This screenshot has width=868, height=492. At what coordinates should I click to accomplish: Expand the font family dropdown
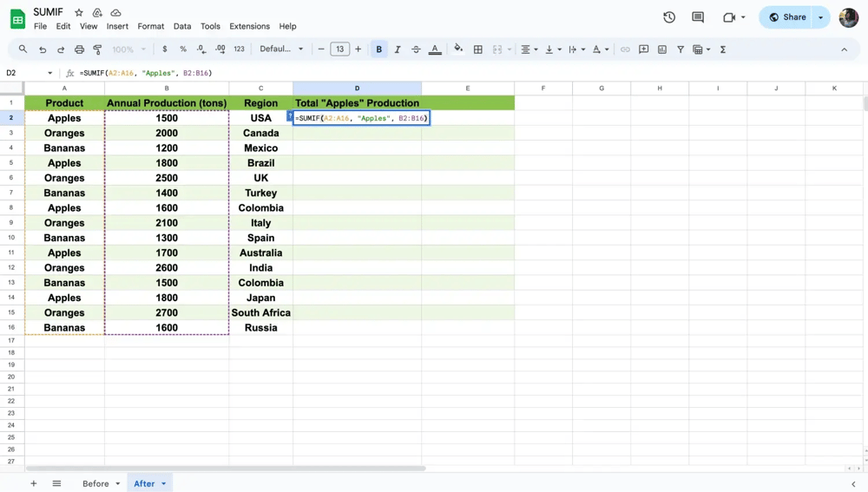pos(281,49)
